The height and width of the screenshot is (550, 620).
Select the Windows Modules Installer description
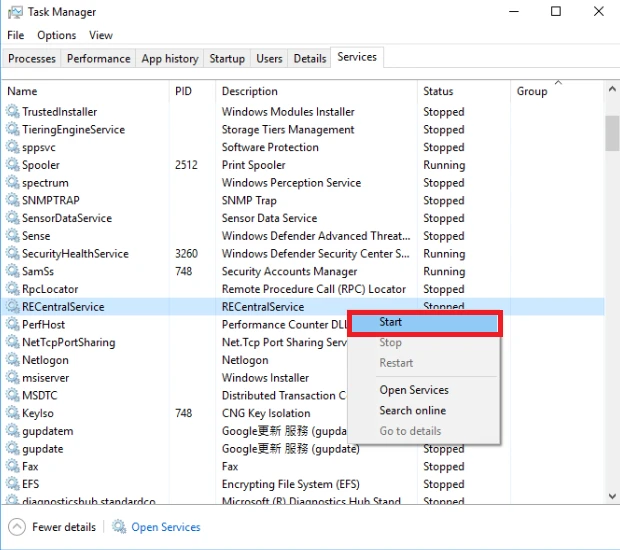(288, 112)
